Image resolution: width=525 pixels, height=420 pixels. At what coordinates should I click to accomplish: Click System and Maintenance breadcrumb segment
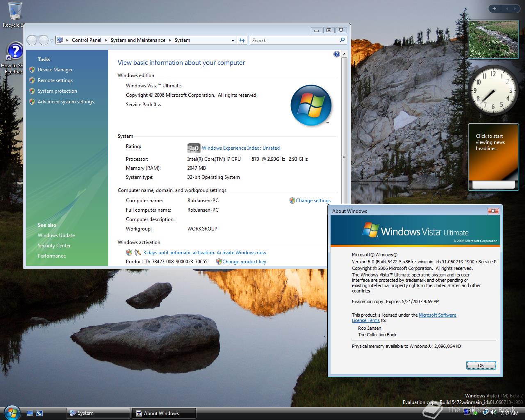tap(138, 40)
